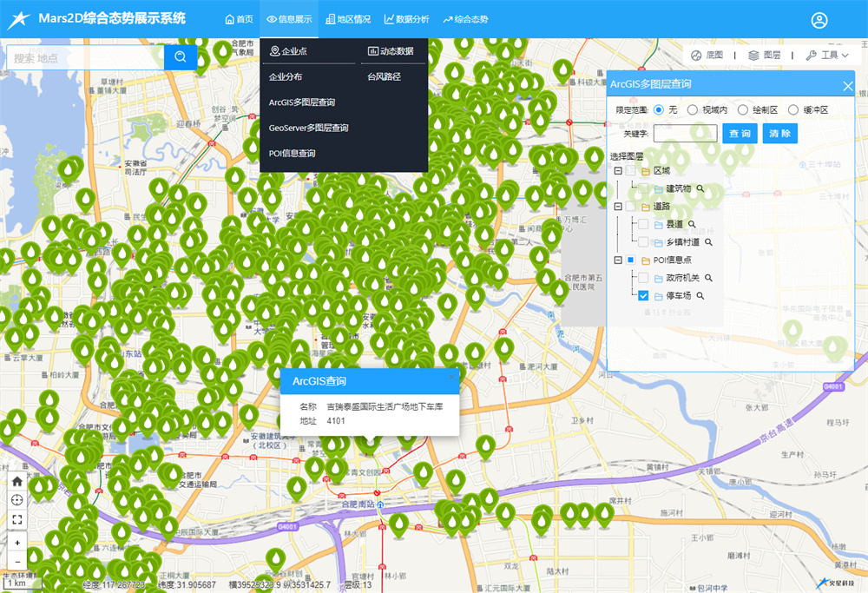Click the search magnifier button
The width and height of the screenshot is (868, 593).
[181, 57]
